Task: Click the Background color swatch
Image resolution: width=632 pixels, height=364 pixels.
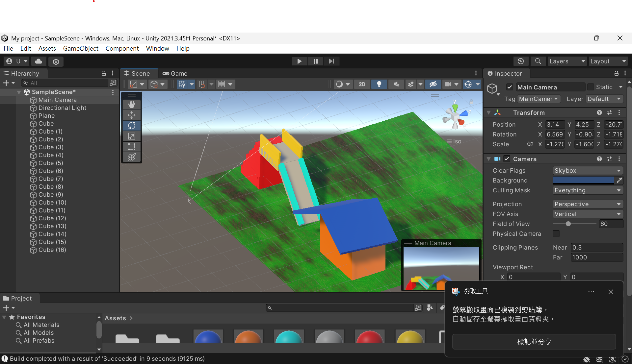Action: pyautogui.click(x=583, y=180)
